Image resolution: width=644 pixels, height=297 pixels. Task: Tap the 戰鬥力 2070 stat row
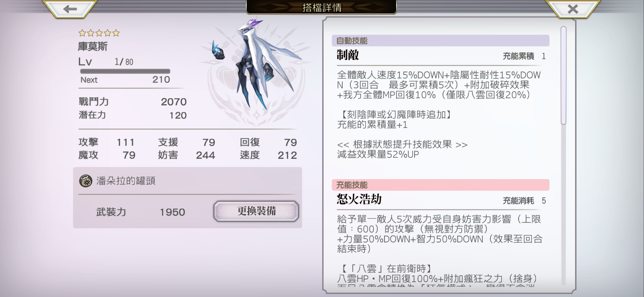pos(133,102)
